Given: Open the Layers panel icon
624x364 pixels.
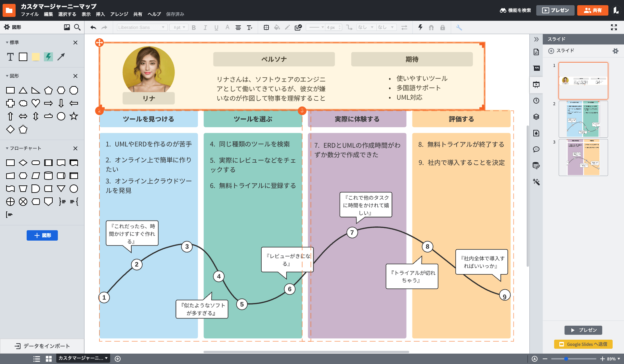Looking at the screenshot, I should [536, 117].
